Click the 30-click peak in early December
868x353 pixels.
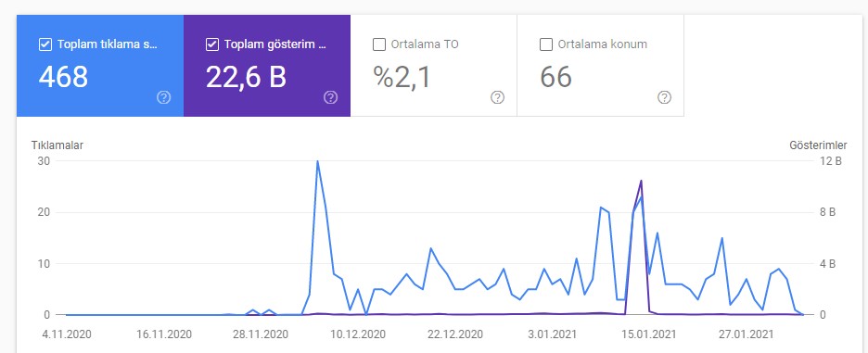(x=317, y=161)
